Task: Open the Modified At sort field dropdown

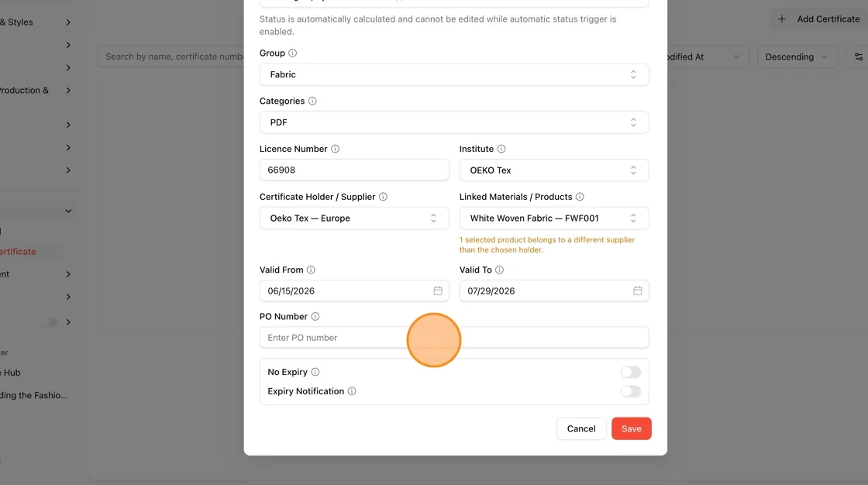Action: coord(707,57)
